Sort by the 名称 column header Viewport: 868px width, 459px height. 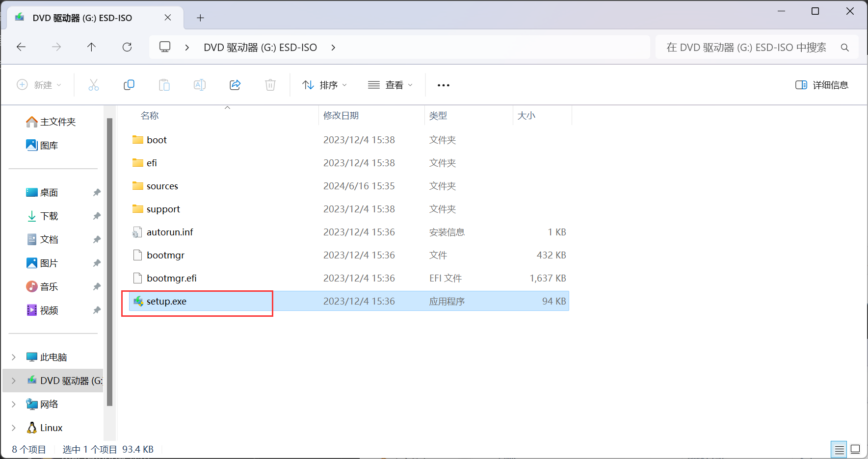(150, 116)
